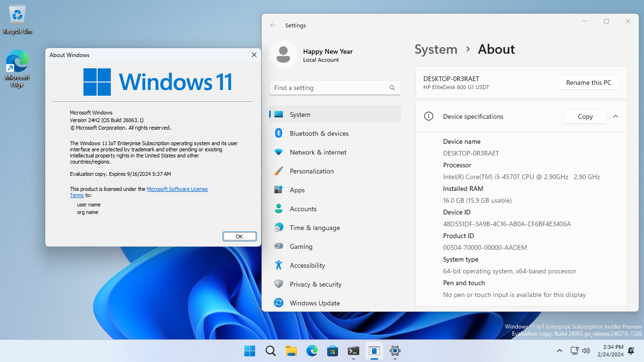The height and width of the screenshot is (362, 644).
Task: Open Network & internet settings
Action: coord(335,152)
